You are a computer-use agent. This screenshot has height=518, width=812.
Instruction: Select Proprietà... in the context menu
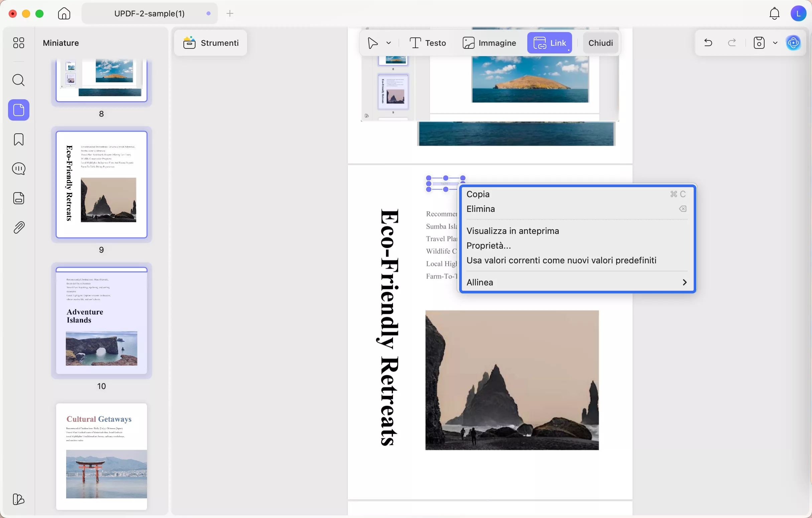[x=489, y=246]
